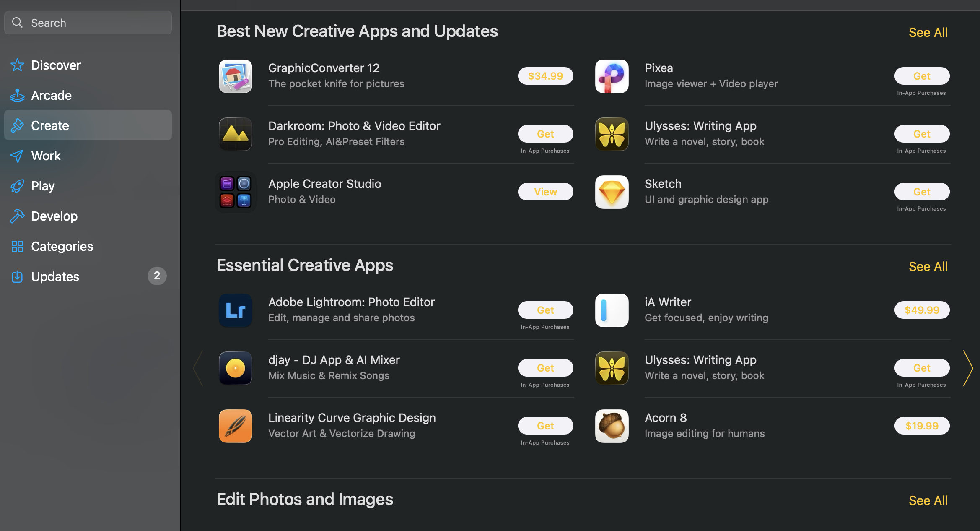980x531 pixels.
Task: Open the Work section in the sidebar
Action: coord(46,156)
